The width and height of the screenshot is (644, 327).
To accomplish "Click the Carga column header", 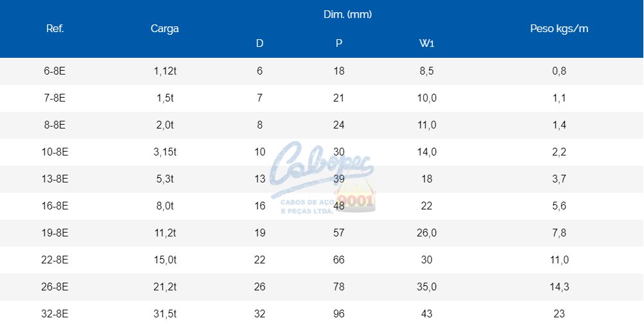I will click(165, 29).
